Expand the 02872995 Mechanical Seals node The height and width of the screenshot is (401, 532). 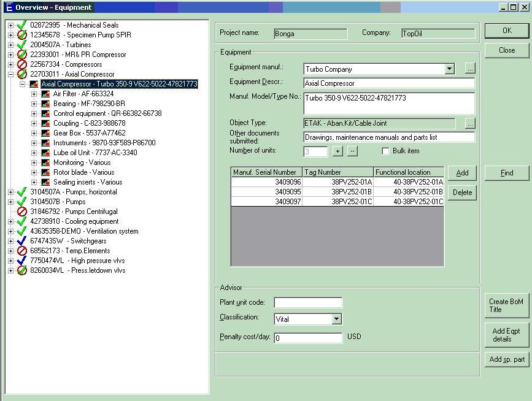pos(10,25)
